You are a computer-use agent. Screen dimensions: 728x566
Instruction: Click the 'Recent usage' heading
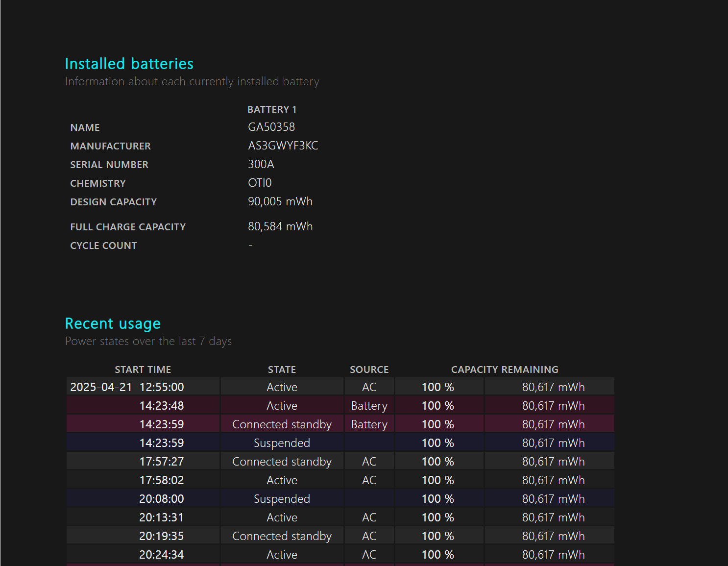tap(113, 323)
